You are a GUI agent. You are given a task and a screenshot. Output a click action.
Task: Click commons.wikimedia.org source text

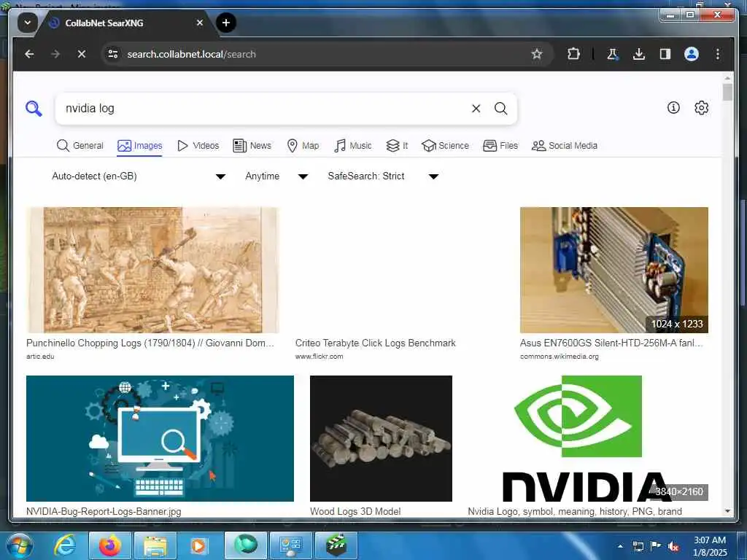560,356
